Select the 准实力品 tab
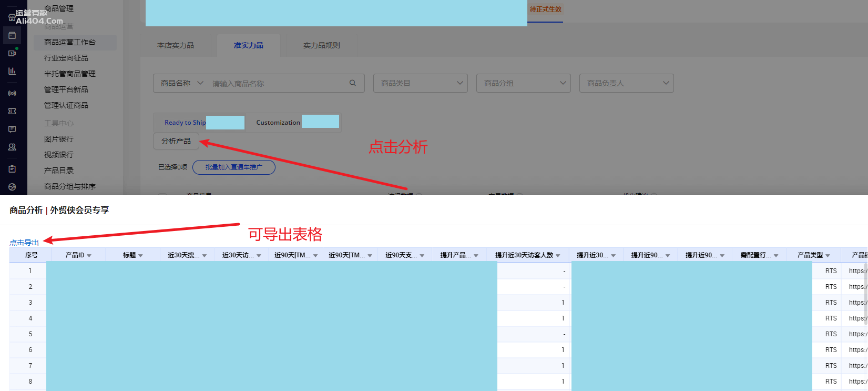 click(x=249, y=46)
